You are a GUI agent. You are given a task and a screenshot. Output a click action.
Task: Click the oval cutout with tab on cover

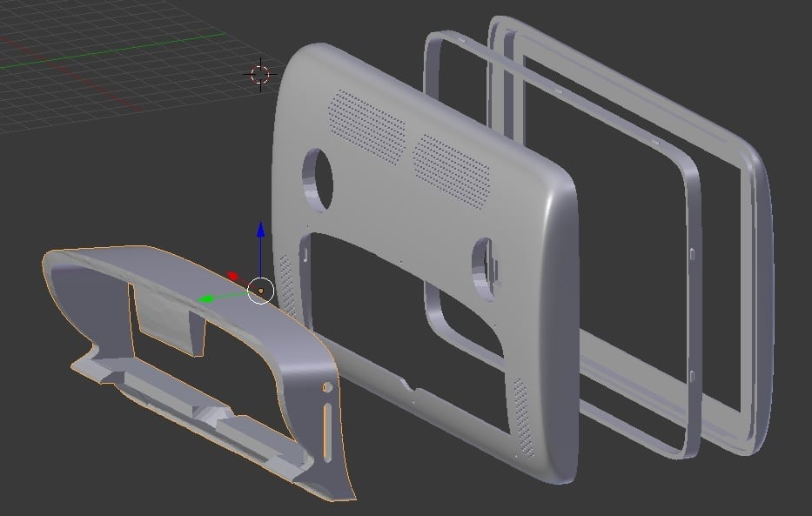tap(485, 270)
